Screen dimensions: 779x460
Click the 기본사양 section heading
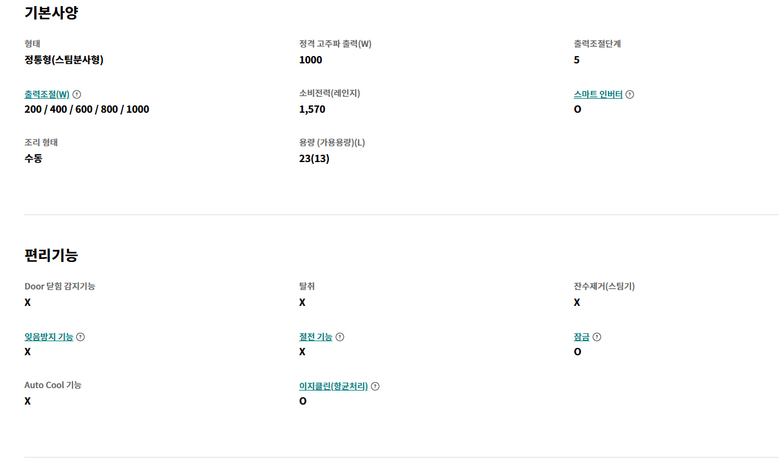[x=51, y=12]
